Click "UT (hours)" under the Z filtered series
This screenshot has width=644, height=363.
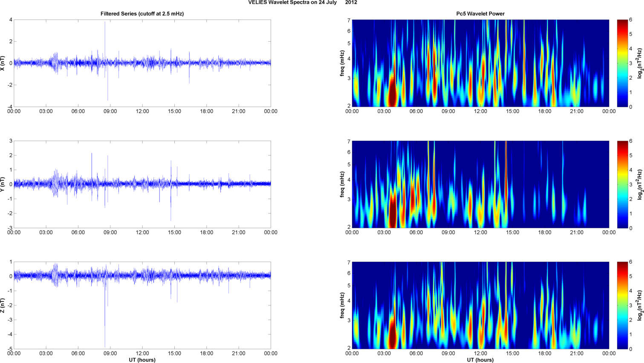tap(142, 360)
